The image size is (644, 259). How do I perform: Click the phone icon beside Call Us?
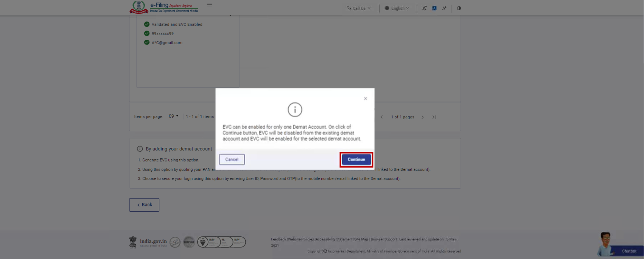(x=349, y=8)
